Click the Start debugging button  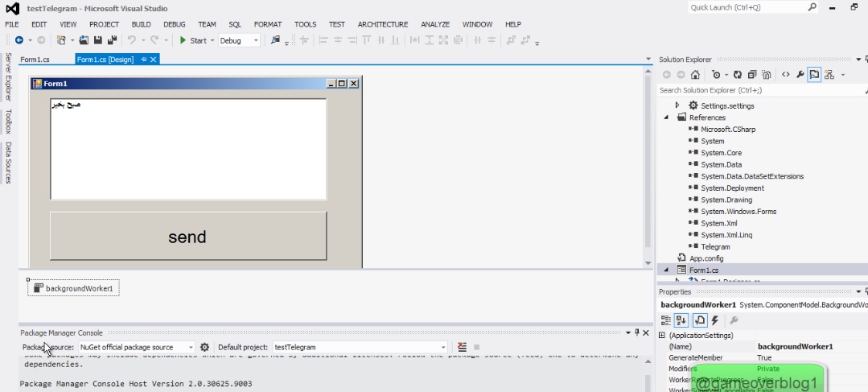click(193, 40)
